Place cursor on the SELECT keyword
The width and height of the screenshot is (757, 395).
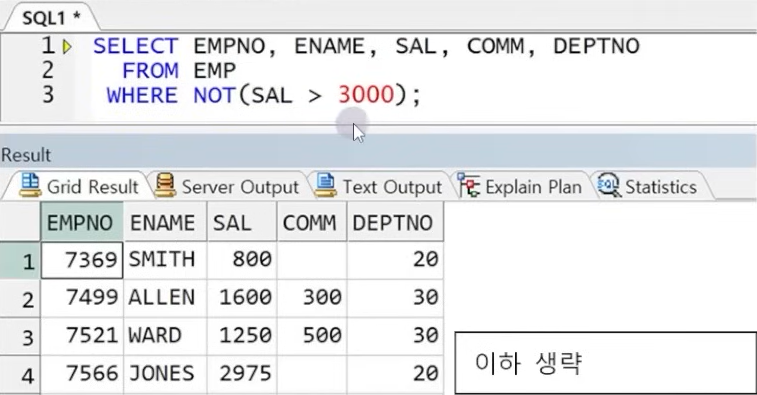(136, 47)
